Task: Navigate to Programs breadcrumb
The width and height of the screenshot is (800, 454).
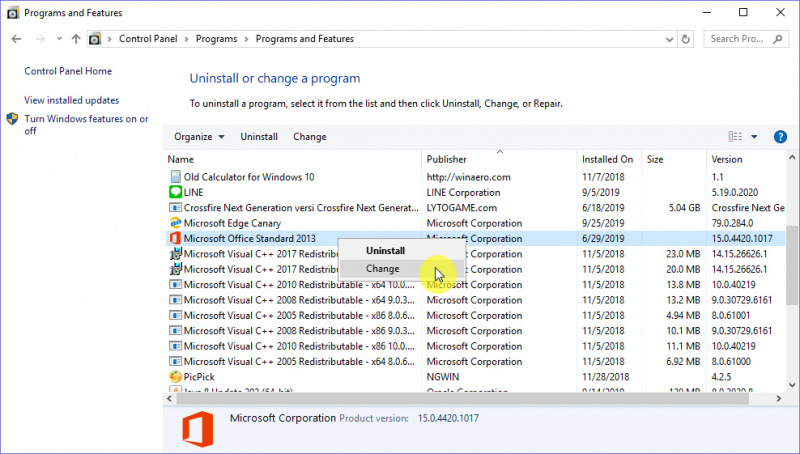Action: point(216,39)
